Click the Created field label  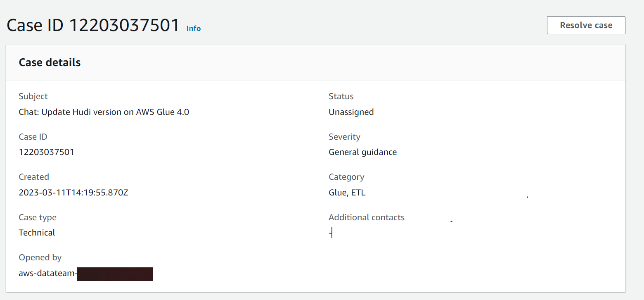tap(34, 177)
